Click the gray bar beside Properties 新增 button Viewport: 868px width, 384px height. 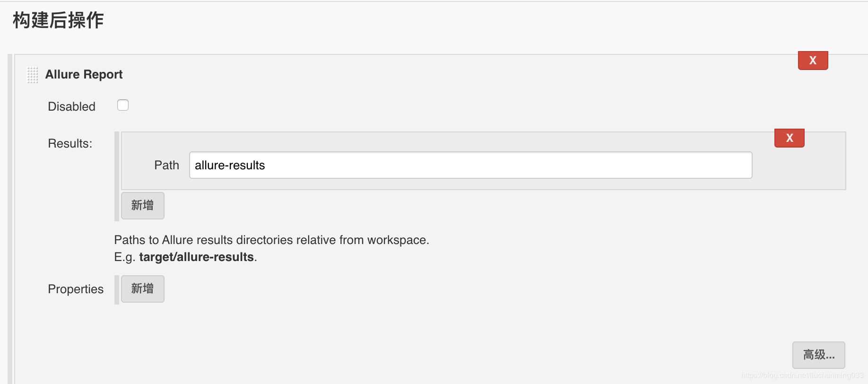[117, 289]
